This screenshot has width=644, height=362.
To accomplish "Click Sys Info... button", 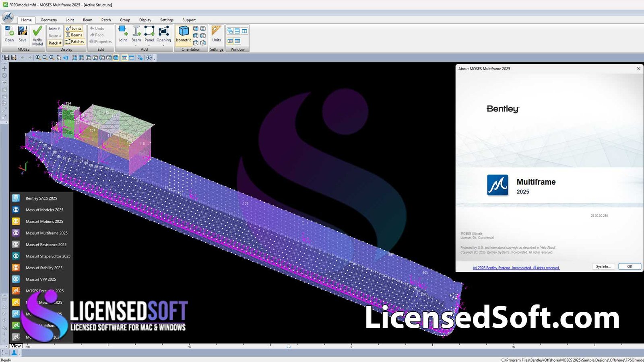I will 603,266.
